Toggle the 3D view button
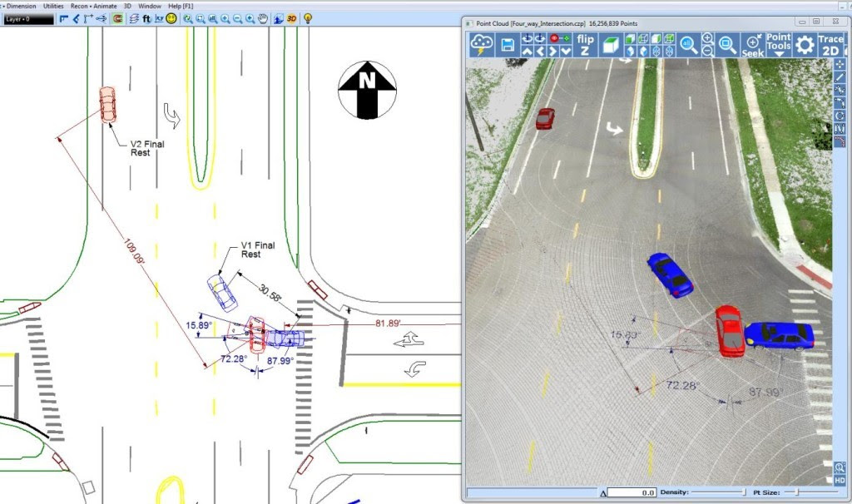 [x=291, y=19]
